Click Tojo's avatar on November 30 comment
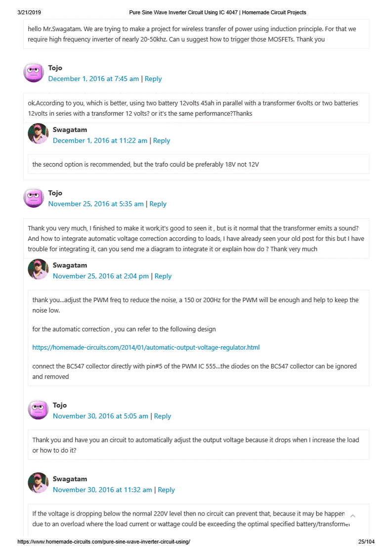The height and width of the screenshot is (555, 392). point(38,410)
